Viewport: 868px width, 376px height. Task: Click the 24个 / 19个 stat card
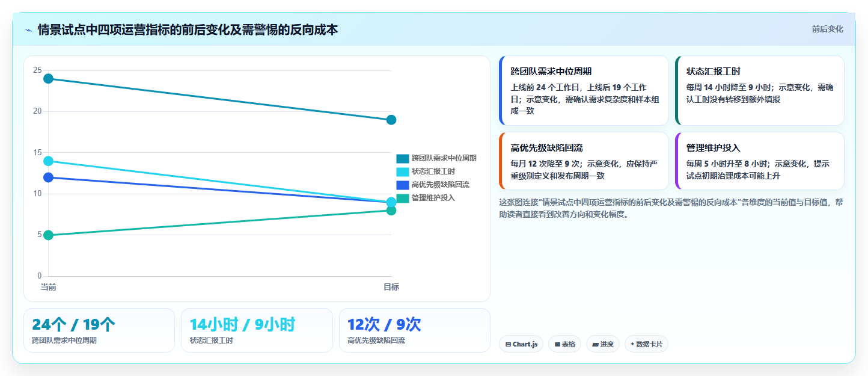click(99, 330)
